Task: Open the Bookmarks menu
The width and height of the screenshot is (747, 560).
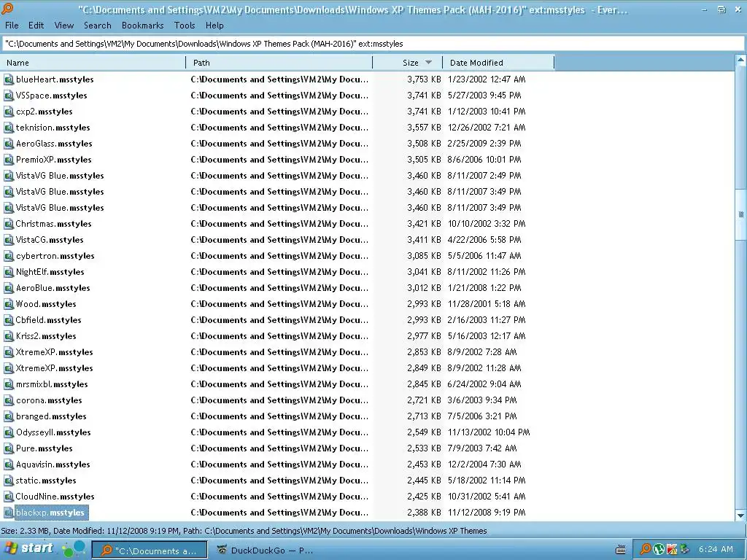Action: point(142,26)
